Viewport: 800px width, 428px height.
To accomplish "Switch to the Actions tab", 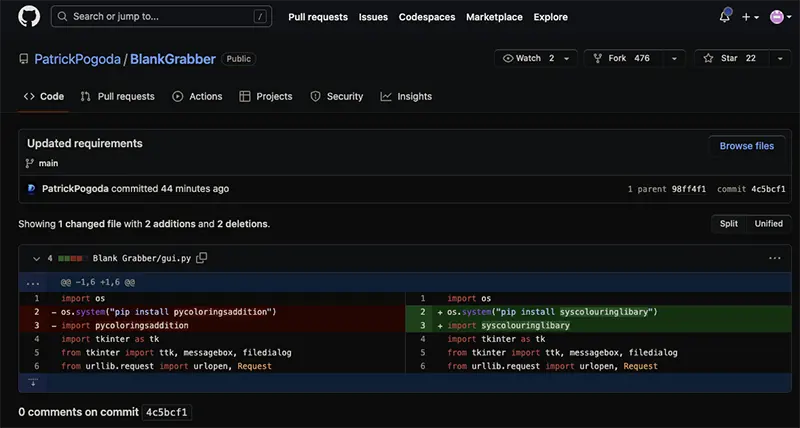I will tap(197, 96).
